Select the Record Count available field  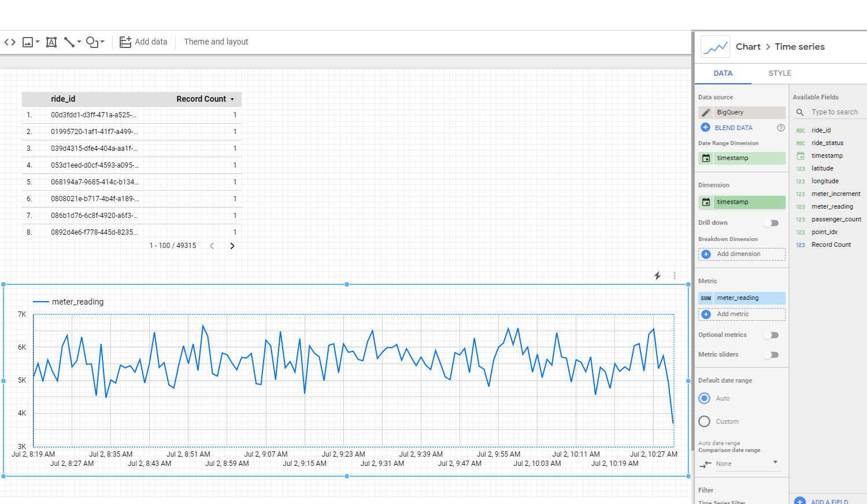tap(831, 245)
